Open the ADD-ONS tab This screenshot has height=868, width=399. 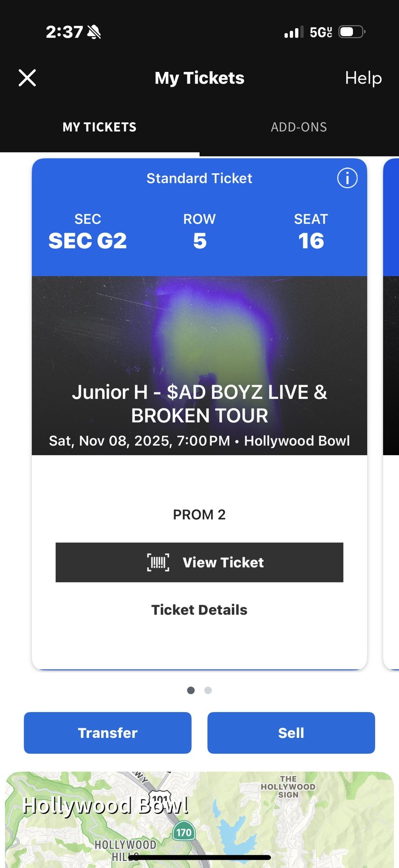click(x=299, y=127)
